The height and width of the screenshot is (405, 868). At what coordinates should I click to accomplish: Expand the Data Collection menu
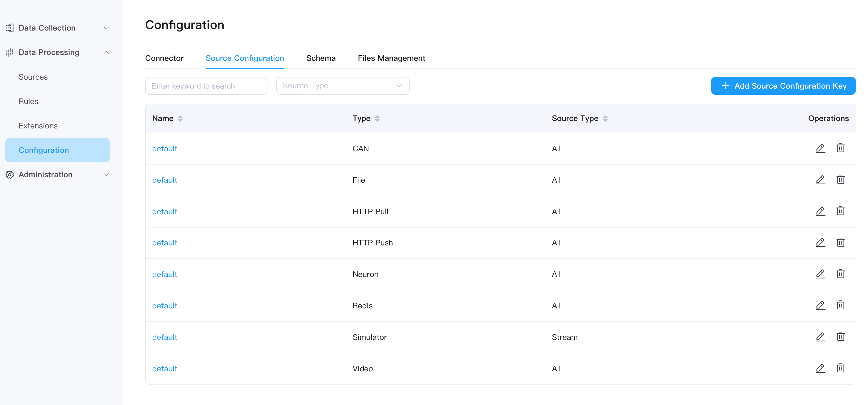(x=57, y=28)
